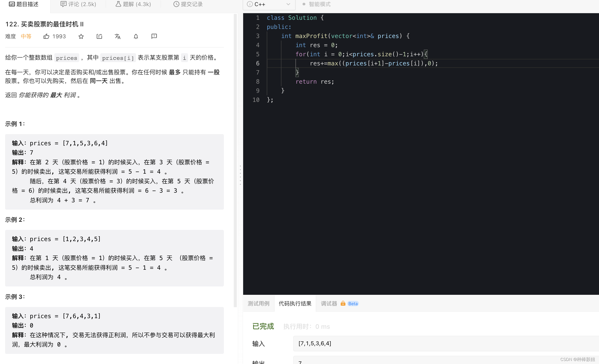Screen dimensions: 599x364
Task: Click the star favorite icon
Action: (x=81, y=37)
